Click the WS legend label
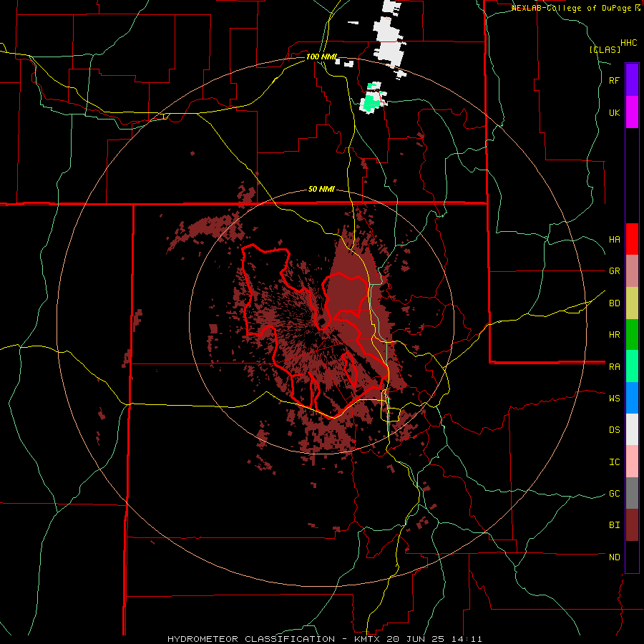This screenshot has height=644, width=644. pos(615,398)
